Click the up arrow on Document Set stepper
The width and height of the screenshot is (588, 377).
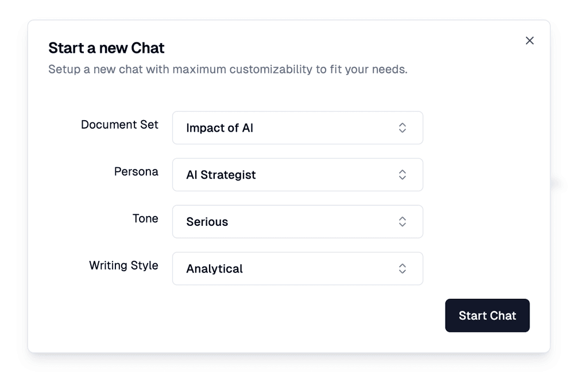[x=403, y=125]
